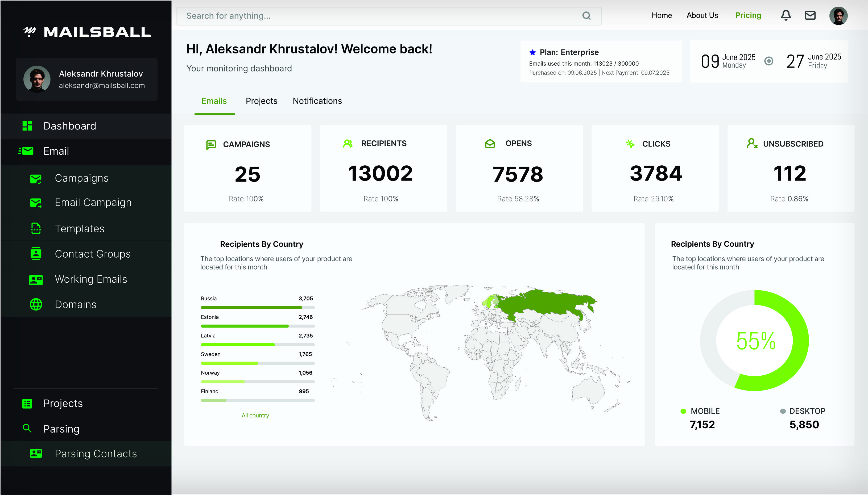Open the top-right profile avatar
The width and height of the screenshot is (868, 495).
(838, 16)
